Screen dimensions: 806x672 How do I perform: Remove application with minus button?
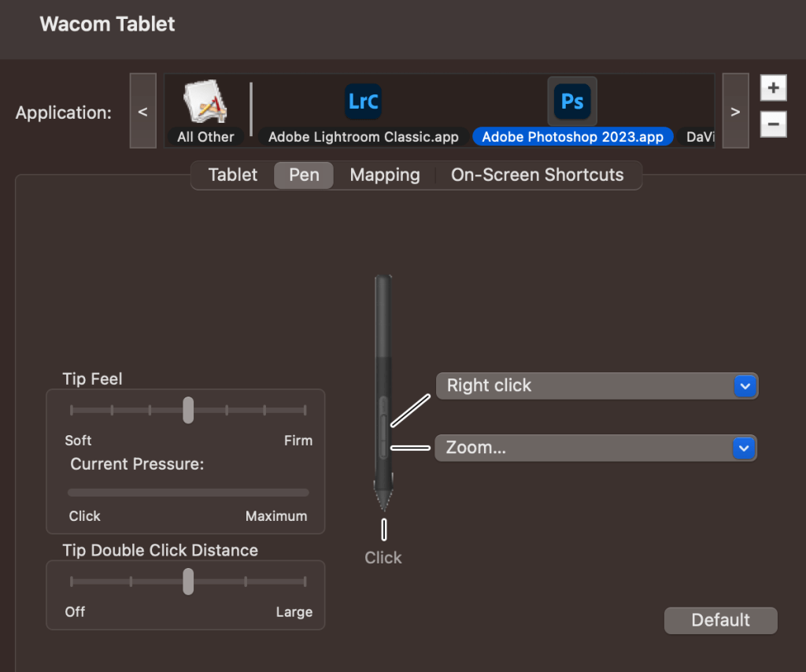point(773,124)
